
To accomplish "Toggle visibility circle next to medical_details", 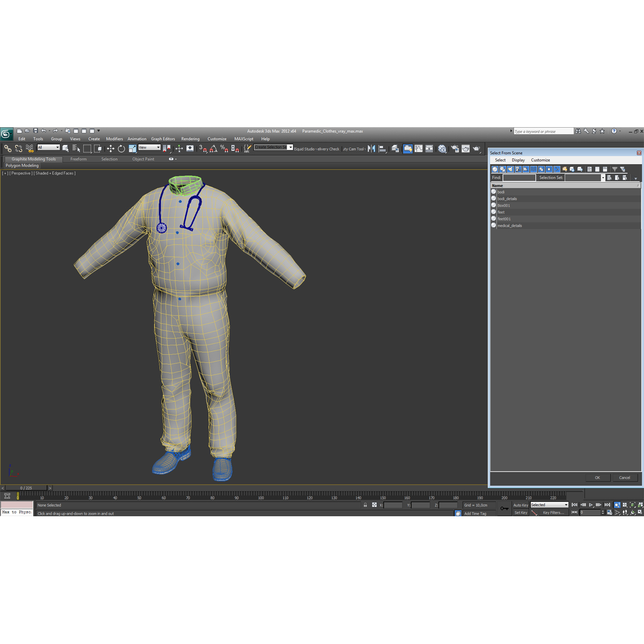I will pos(494,225).
